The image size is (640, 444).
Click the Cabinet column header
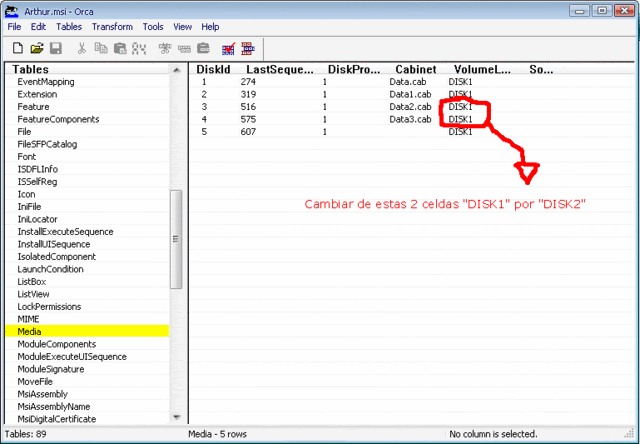(x=416, y=69)
